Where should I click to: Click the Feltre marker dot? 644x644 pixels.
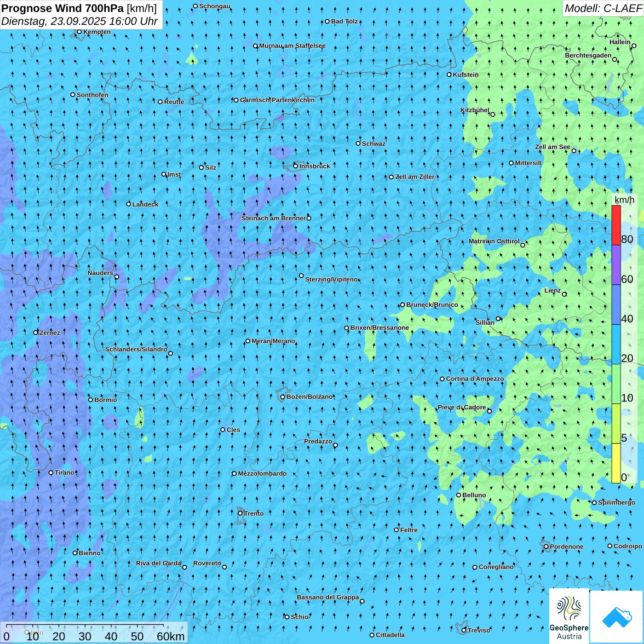click(397, 530)
